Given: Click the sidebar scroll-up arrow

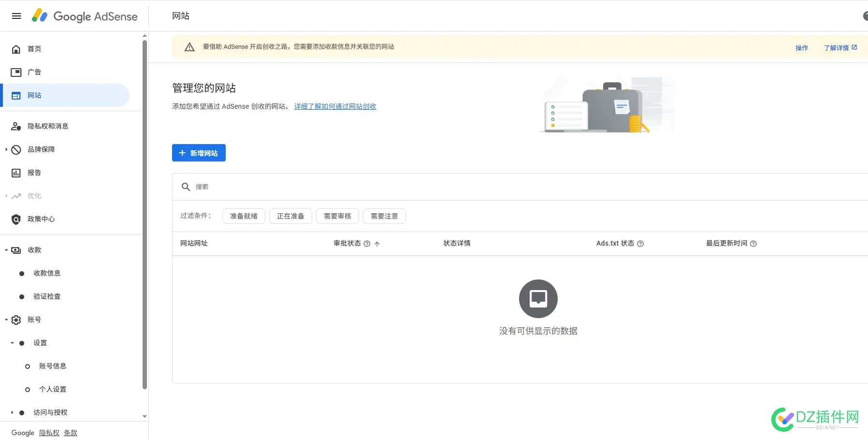Looking at the screenshot, I should click(x=145, y=36).
